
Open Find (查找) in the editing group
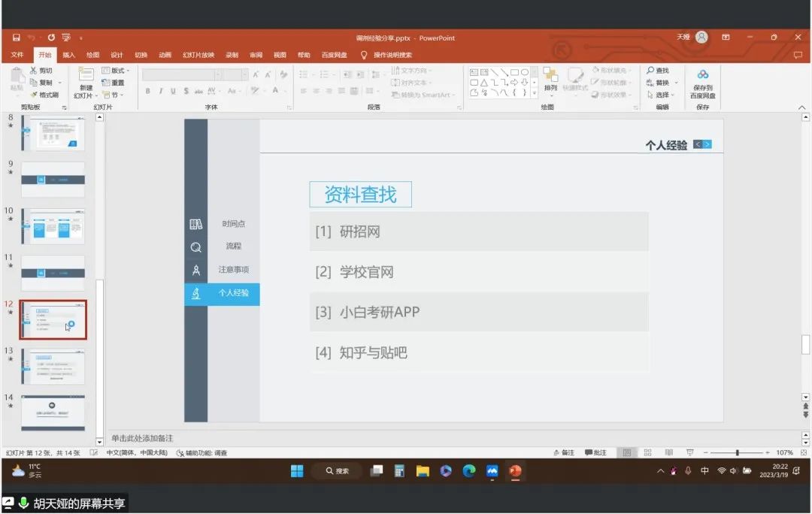tap(657, 71)
